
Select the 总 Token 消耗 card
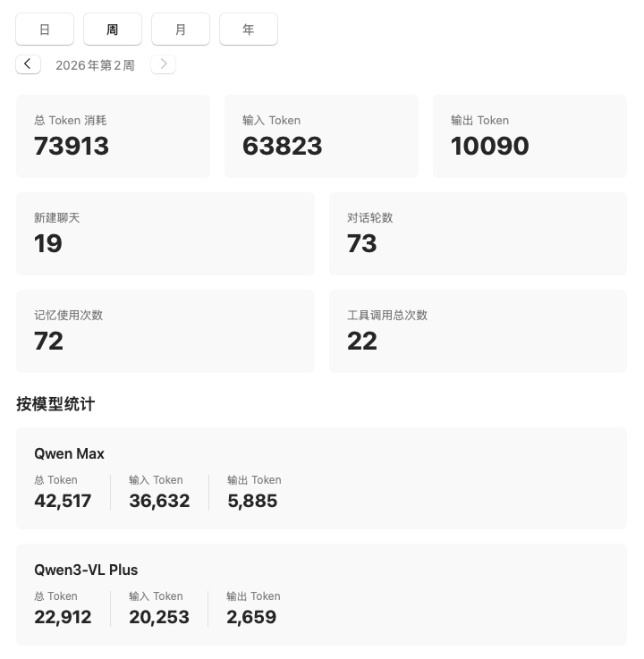click(x=113, y=136)
